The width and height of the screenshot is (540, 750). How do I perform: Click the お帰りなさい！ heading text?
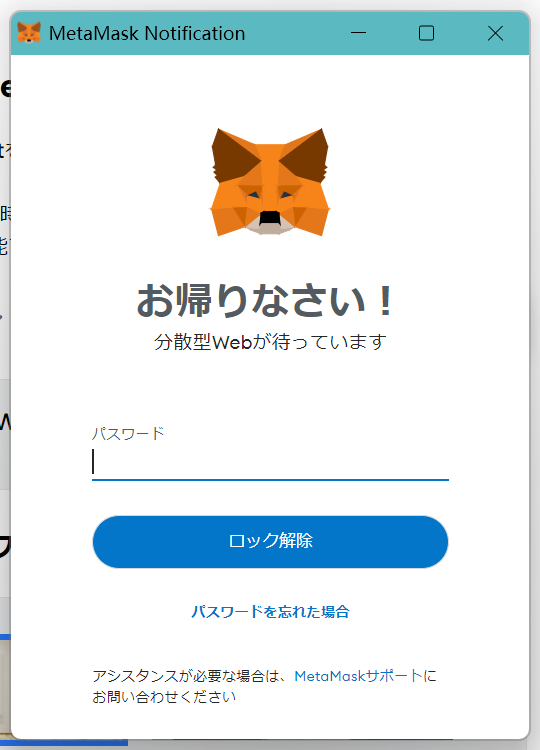[265, 300]
